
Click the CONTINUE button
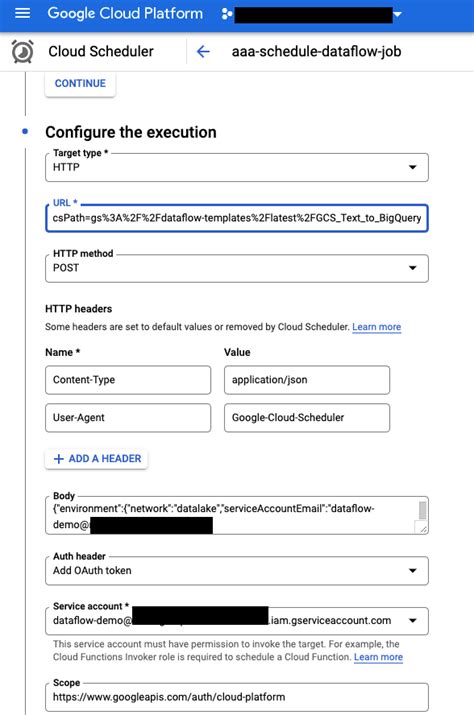point(80,83)
